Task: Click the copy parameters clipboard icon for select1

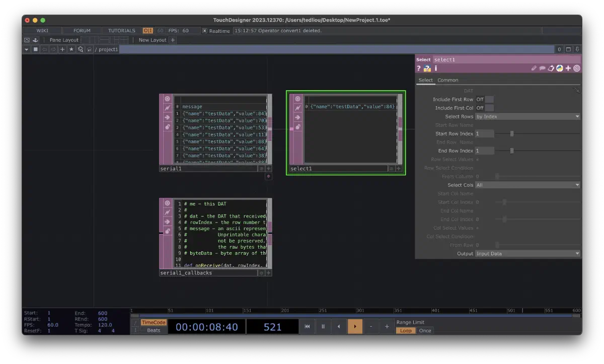Action: click(551, 68)
